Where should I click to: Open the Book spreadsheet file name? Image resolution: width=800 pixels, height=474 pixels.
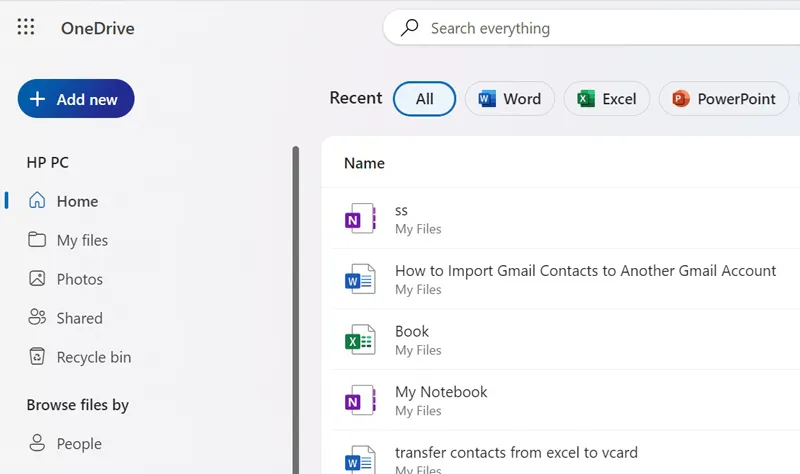(x=412, y=331)
